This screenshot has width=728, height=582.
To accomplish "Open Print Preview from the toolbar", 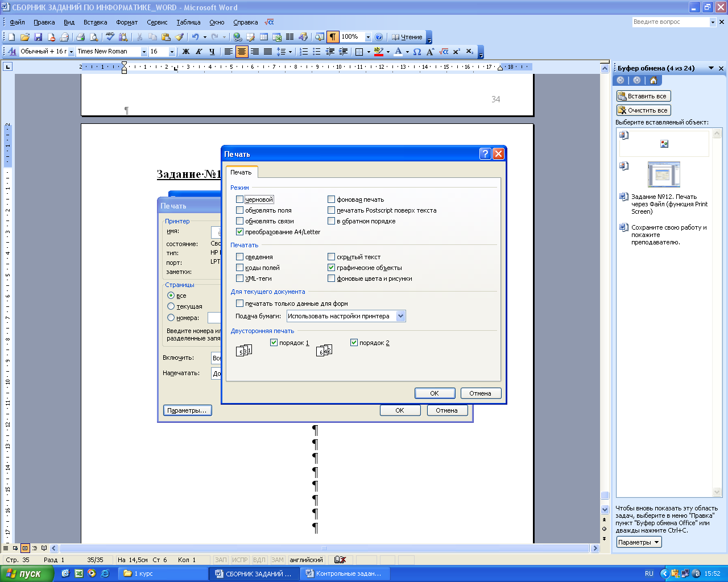I will (94, 37).
